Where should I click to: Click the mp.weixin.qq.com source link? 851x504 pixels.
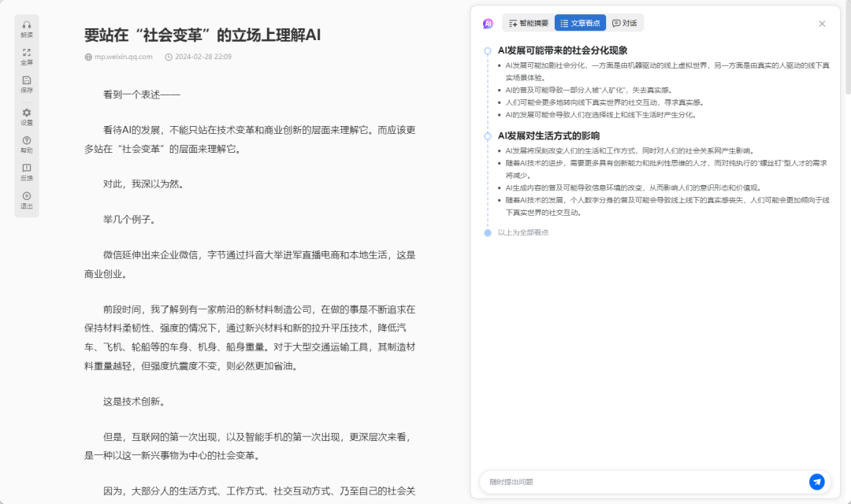(123, 57)
